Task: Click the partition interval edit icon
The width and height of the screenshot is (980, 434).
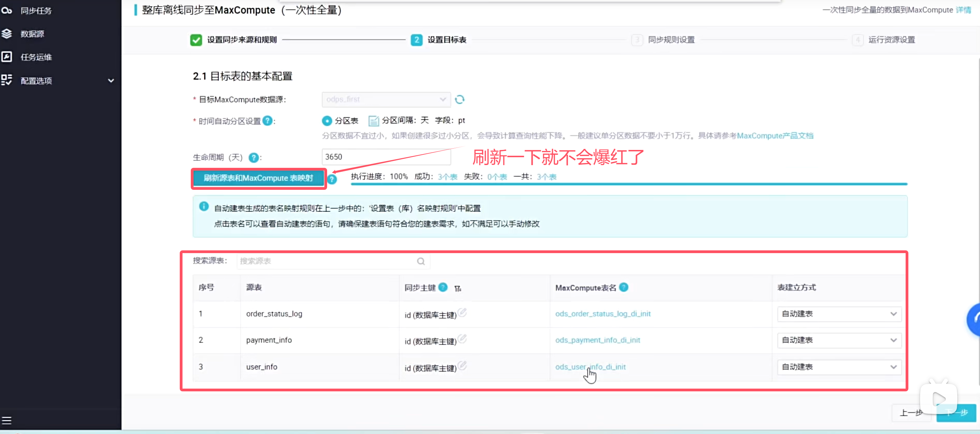Action: [373, 121]
